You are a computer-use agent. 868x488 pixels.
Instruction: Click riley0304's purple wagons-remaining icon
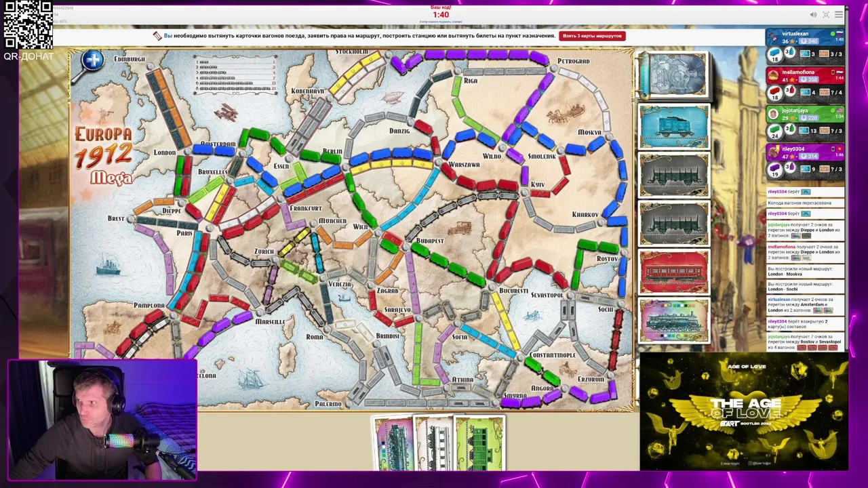point(774,169)
